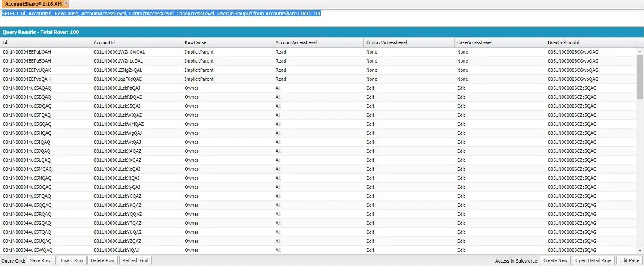This screenshot has width=644, height=266.
Task: Select Id cell 00r1N00004EEPubQAH
Action: point(45,52)
